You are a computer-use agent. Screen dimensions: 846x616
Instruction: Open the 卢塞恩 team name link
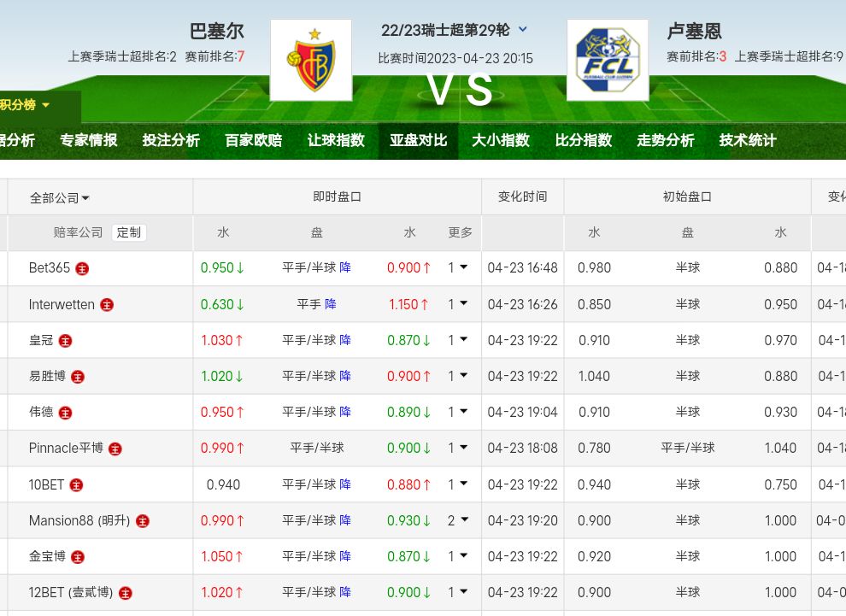[694, 32]
